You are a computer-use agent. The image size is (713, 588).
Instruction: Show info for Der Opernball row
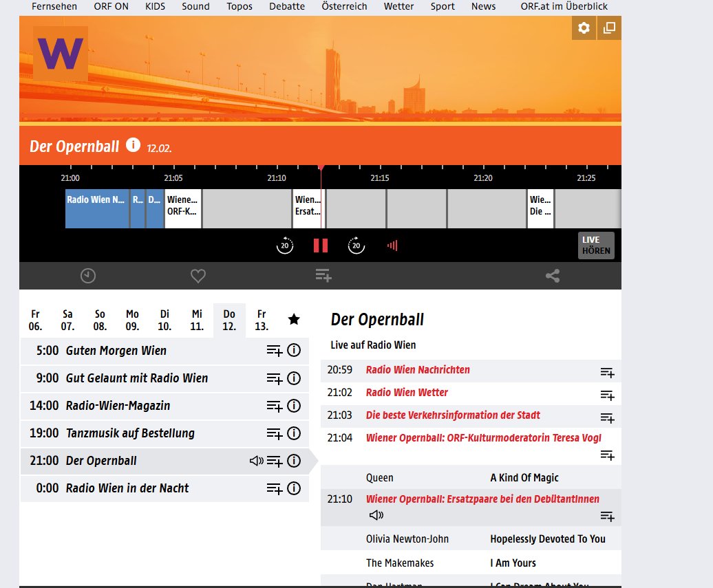294,461
